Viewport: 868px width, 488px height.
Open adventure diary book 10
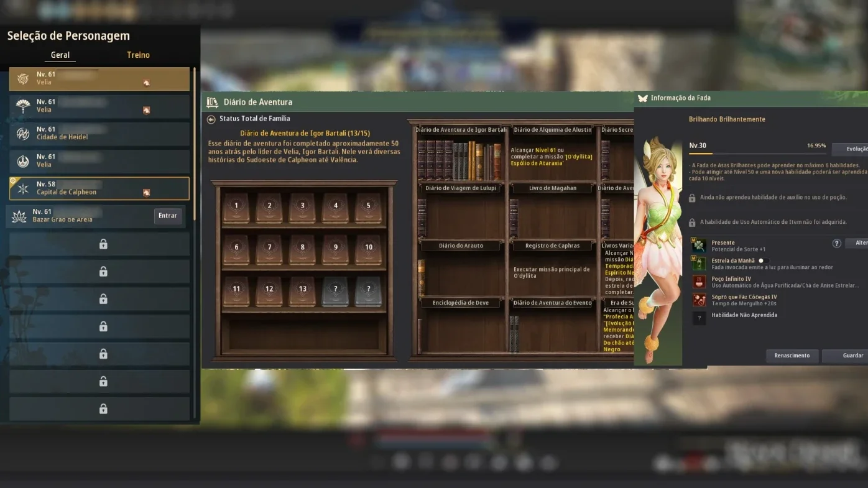(x=368, y=249)
